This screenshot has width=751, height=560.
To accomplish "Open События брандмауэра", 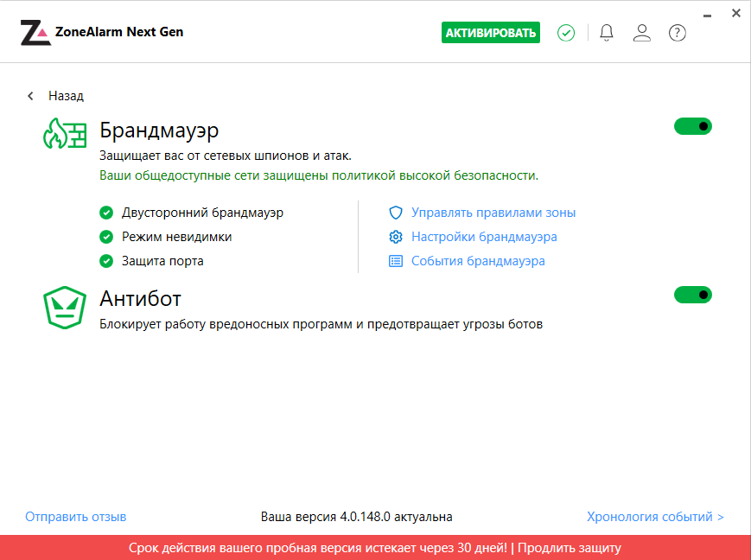I will pyautogui.click(x=478, y=261).
